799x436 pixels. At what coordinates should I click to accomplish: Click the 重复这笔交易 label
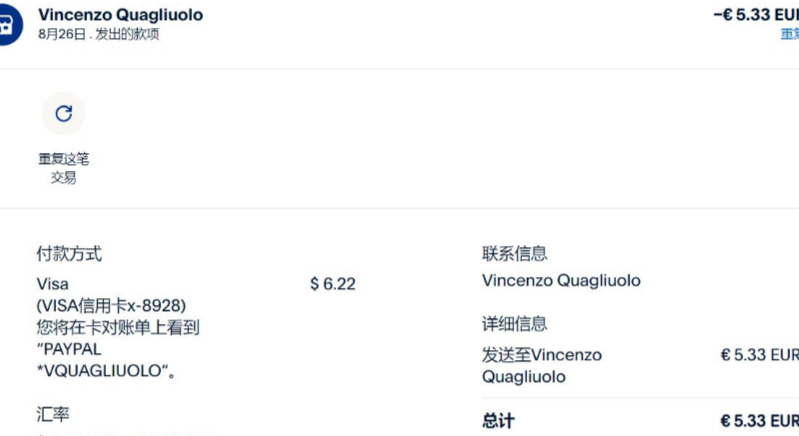point(64,168)
